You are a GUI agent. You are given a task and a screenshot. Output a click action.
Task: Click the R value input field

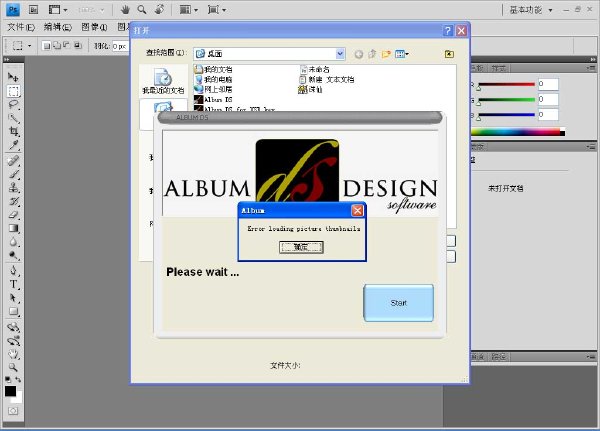(548, 84)
